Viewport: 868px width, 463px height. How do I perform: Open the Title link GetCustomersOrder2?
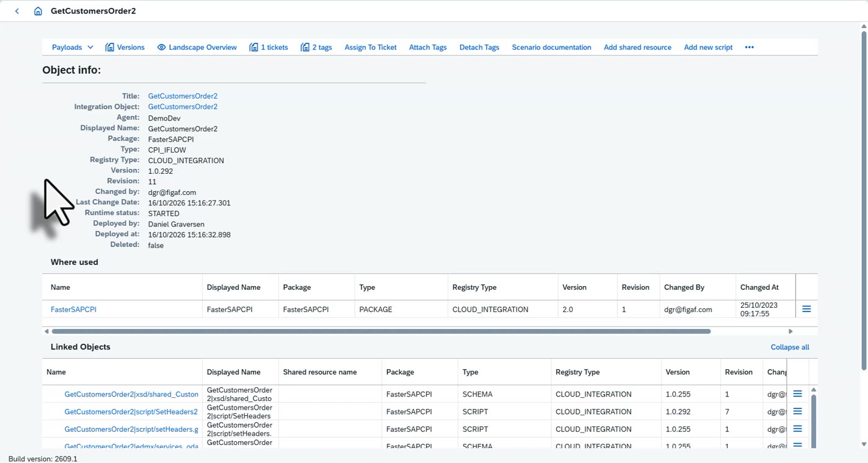pyautogui.click(x=183, y=96)
